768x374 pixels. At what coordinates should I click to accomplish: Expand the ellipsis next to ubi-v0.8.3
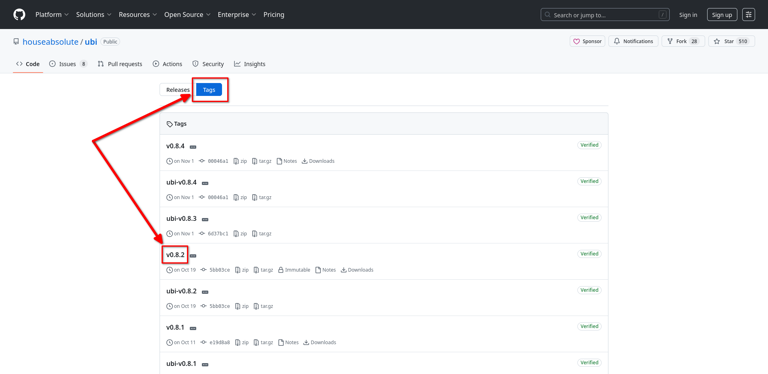point(205,219)
